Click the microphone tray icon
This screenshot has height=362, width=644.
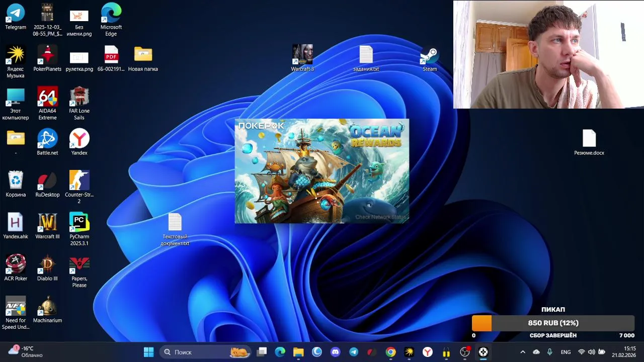click(550, 352)
